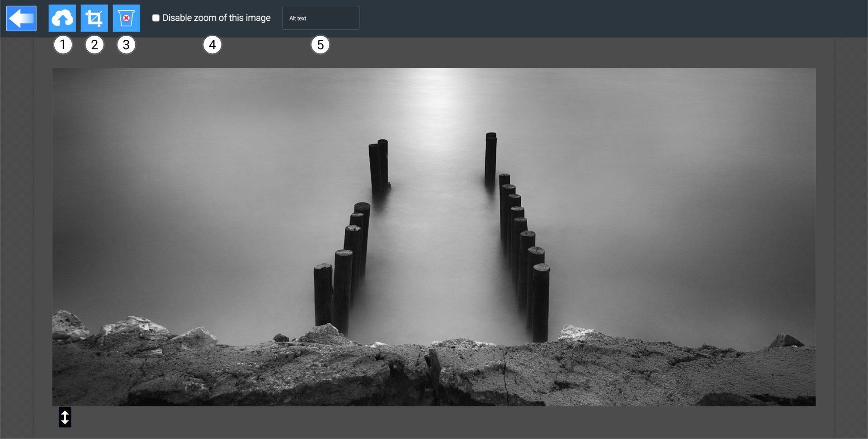This screenshot has width=868, height=439.
Task: Delete the image using the trash icon
Action: (126, 18)
